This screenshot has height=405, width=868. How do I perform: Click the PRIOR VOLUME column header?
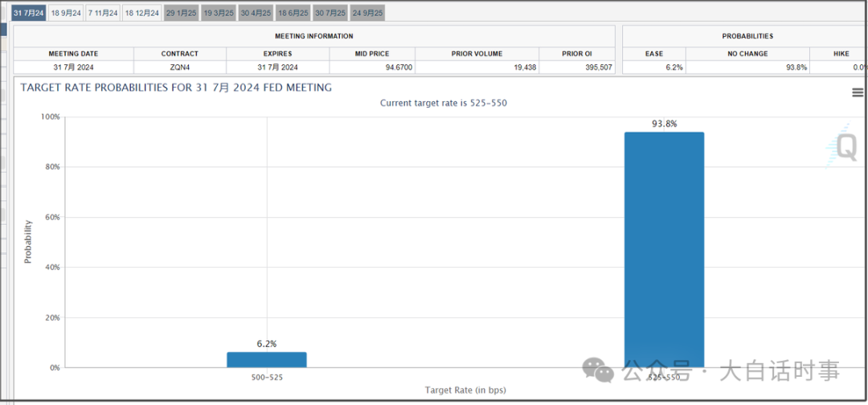pyautogui.click(x=477, y=54)
